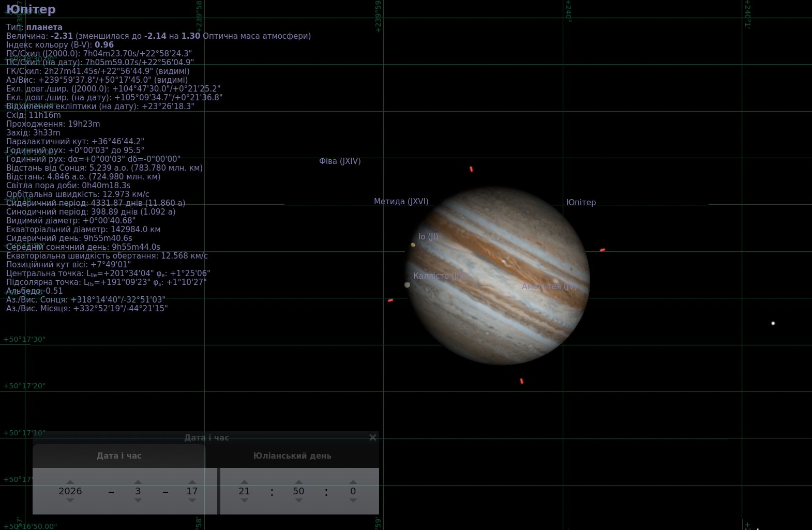Select the Jupiter planet disc
This screenshot has width=812, height=530.
498,276
